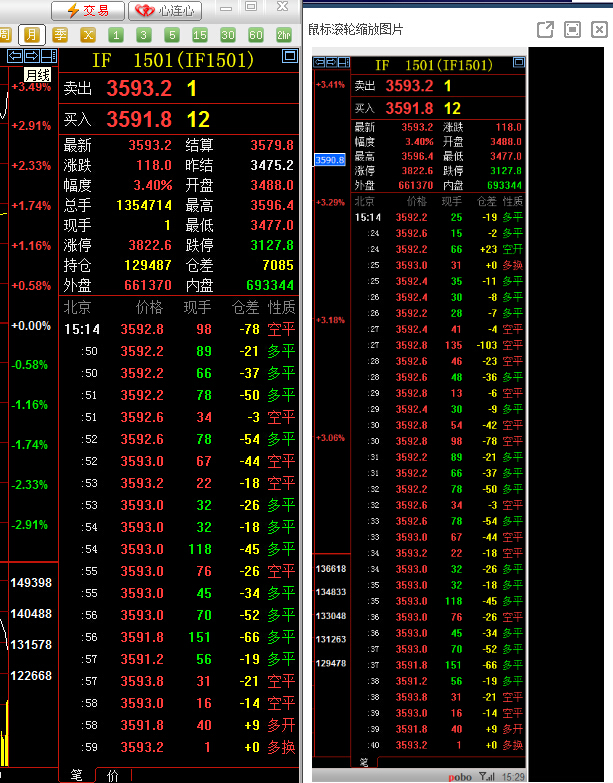Select the quarterly 季 period icon

click(61, 35)
